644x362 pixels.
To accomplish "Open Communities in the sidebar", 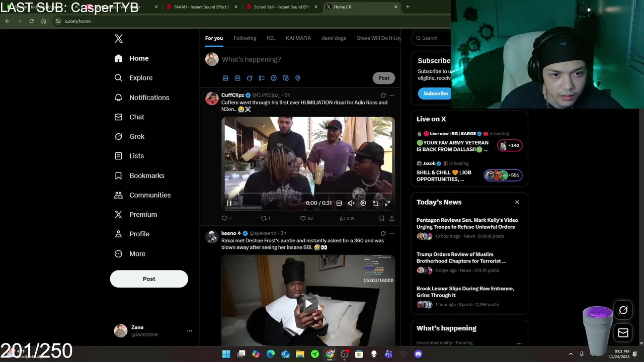I will [142, 195].
